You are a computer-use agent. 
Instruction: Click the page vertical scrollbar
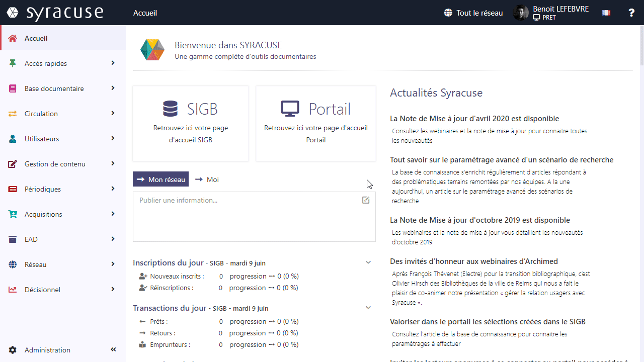(641, 45)
